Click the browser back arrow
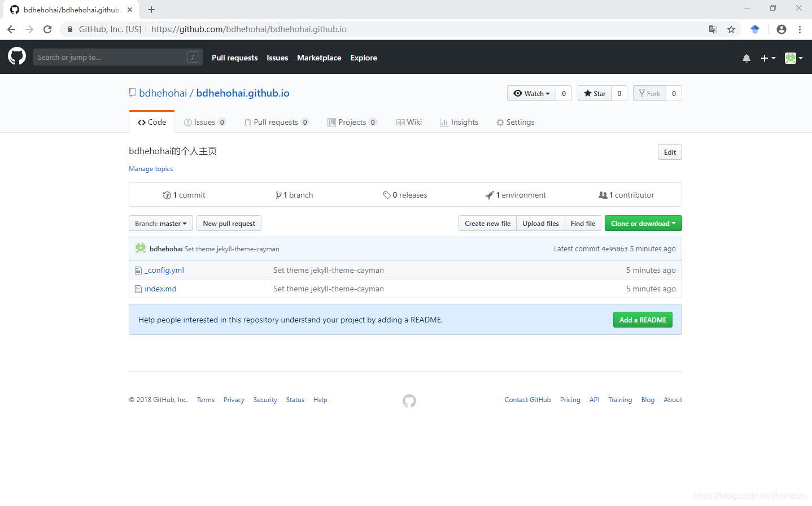This screenshot has height=506, width=812. point(11,29)
